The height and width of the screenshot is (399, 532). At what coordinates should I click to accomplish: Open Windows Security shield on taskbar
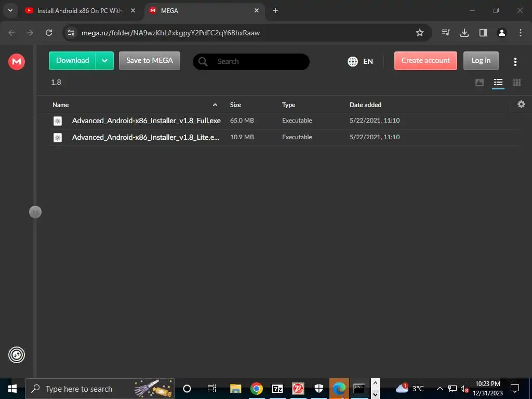tap(318, 389)
